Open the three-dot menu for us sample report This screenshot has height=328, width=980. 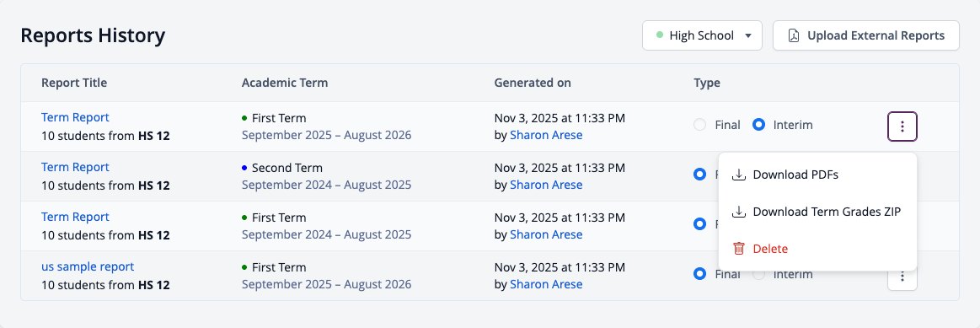(902, 276)
